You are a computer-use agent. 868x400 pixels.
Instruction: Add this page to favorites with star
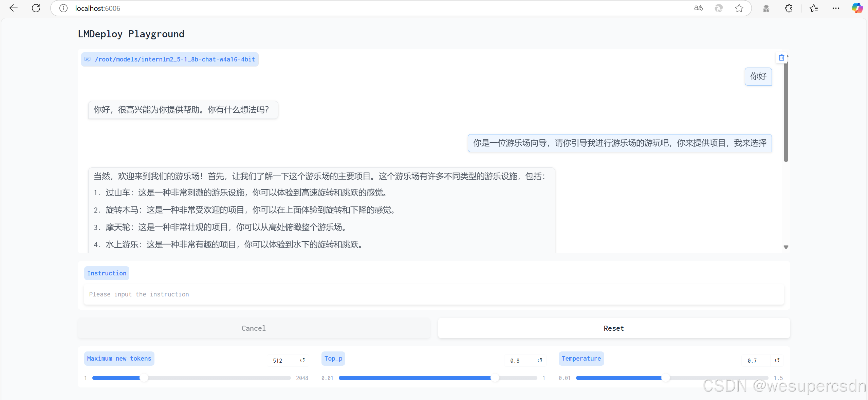pyautogui.click(x=739, y=8)
